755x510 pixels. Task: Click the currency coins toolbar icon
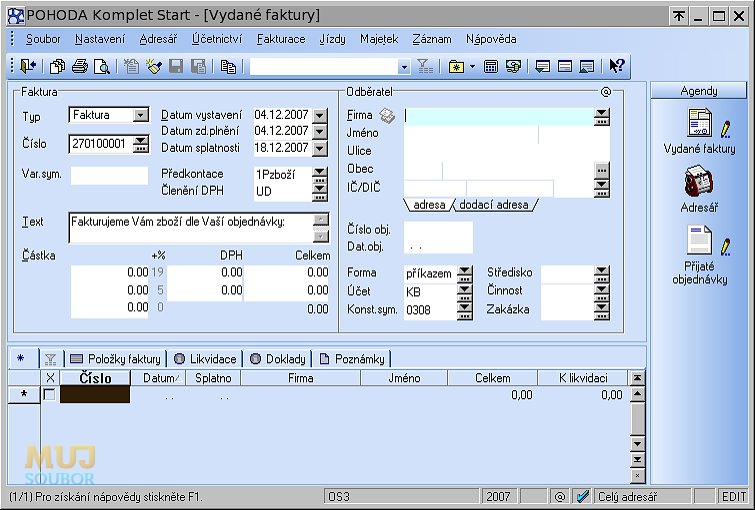(x=513, y=66)
